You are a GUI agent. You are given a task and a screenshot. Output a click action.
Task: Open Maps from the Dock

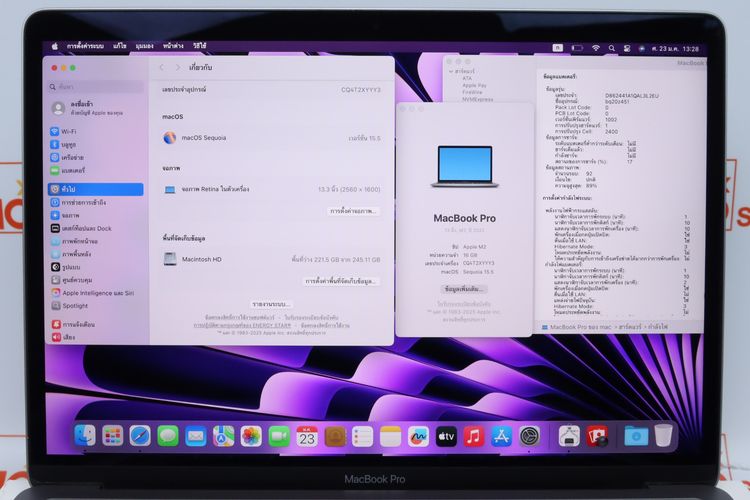pyautogui.click(x=223, y=436)
